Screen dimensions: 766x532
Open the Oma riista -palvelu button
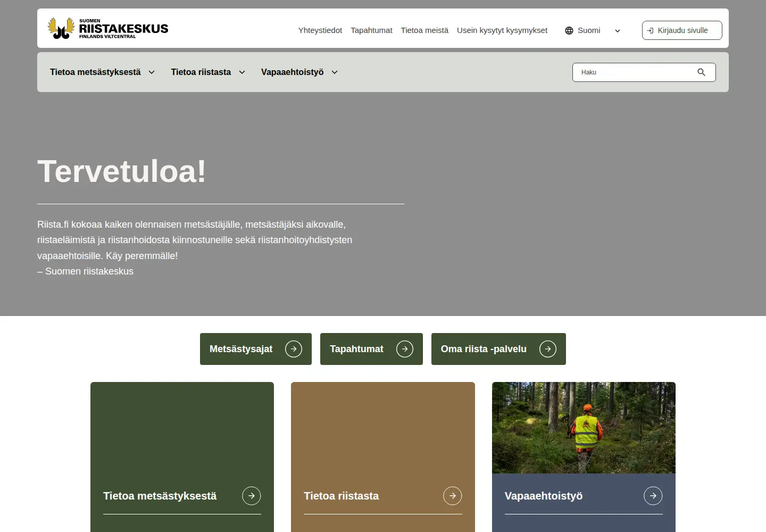[498, 349]
